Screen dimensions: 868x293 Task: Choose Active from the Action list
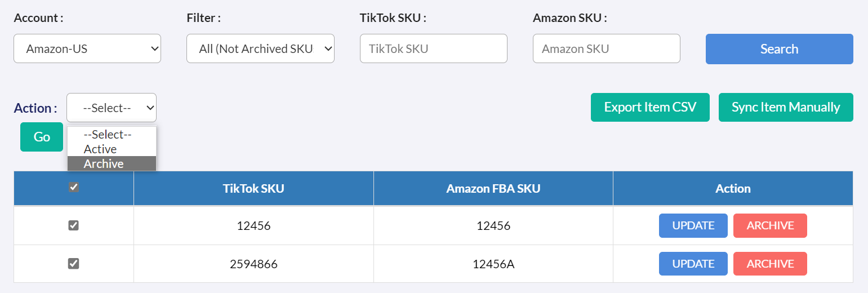[x=100, y=149]
